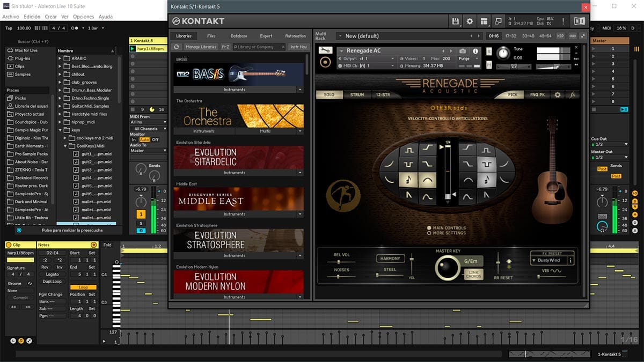
Task: Open Kontakt workspace layout panel icon
Action: pos(484,21)
